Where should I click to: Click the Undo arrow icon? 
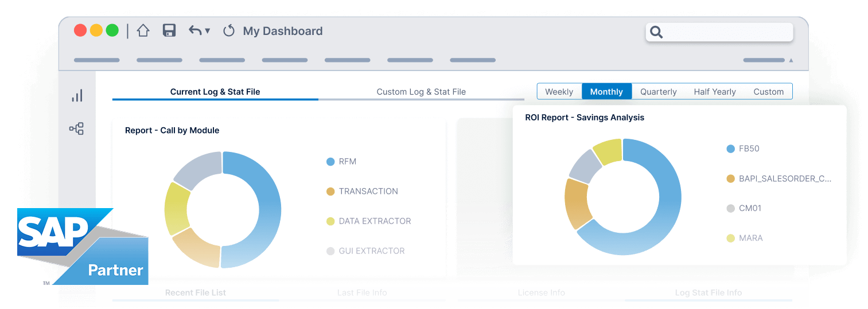195,31
